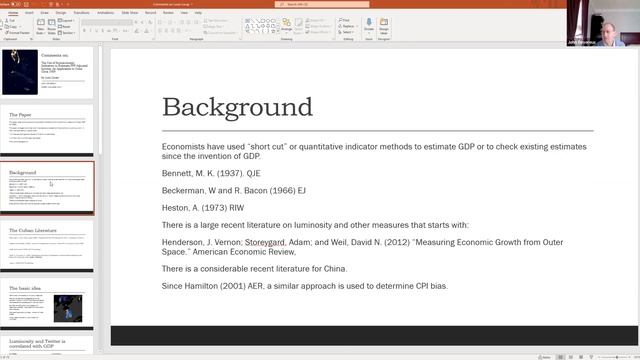Click the 'Background' slide title text
Image resolution: width=640 pixels, height=360 pixels.
pos(237,108)
